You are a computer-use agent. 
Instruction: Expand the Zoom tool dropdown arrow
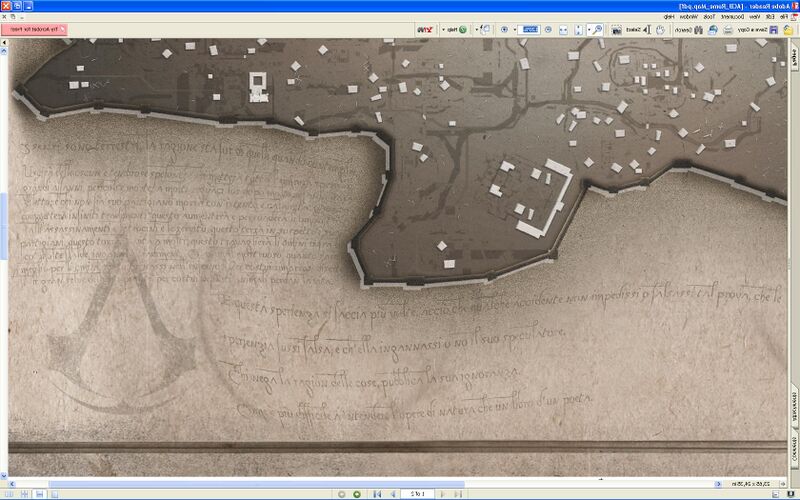(x=589, y=30)
